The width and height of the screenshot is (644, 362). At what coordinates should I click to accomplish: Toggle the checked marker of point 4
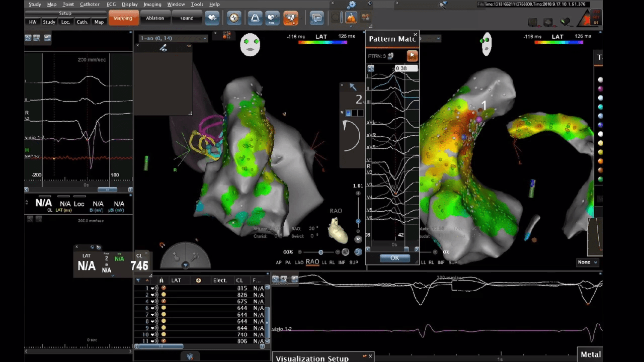tap(164, 301)
